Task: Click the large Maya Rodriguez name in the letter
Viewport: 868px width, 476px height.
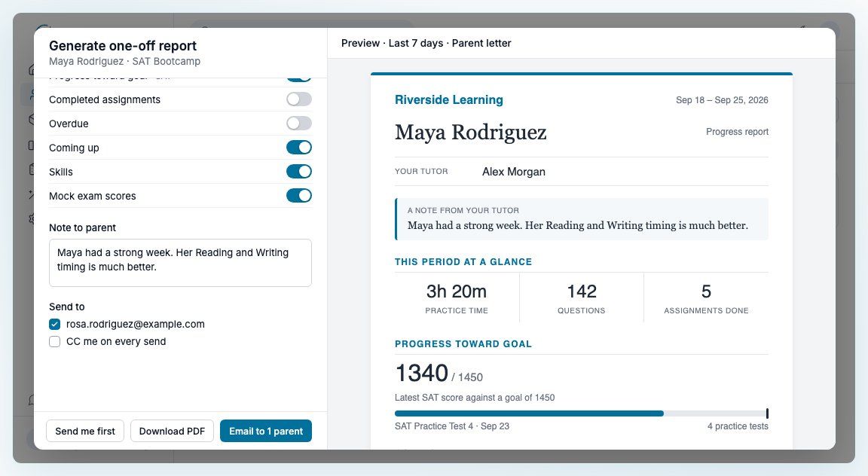Action: click(470, 133)
